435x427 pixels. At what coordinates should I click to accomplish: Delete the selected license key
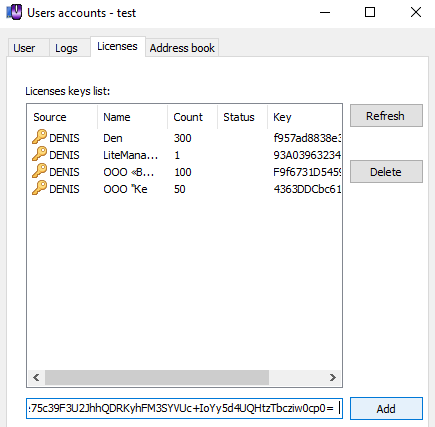click(386, 172)
